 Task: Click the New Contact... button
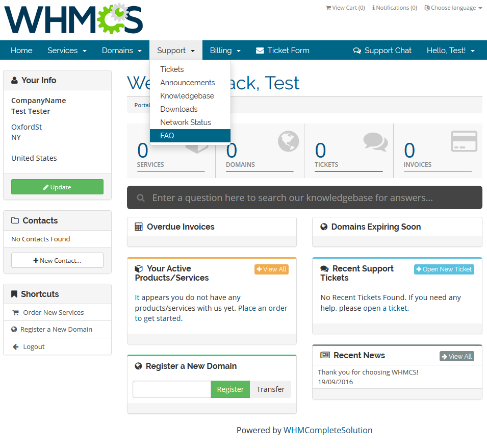[57, 260]
